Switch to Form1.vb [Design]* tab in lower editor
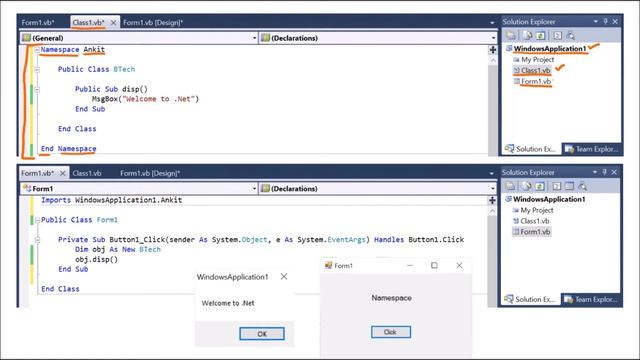 (x=150, y=173)
